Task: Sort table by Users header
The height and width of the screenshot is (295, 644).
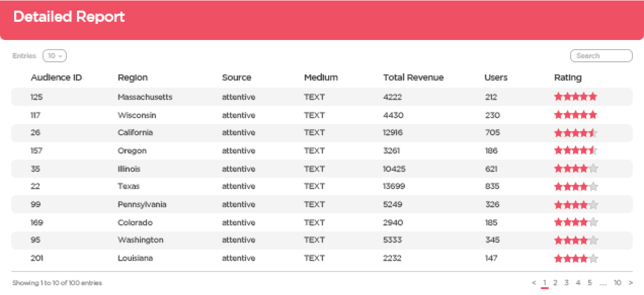Action: coord(496,77)
